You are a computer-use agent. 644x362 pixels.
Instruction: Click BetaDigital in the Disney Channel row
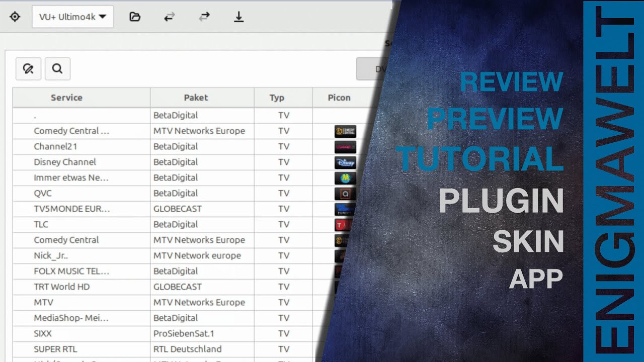pyautogui.click(x=176, y=162)
